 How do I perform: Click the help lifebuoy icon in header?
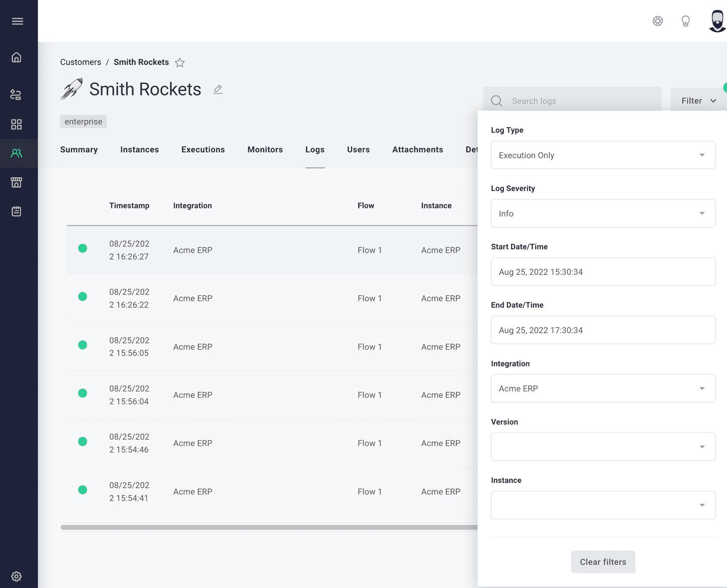[658, 21]
